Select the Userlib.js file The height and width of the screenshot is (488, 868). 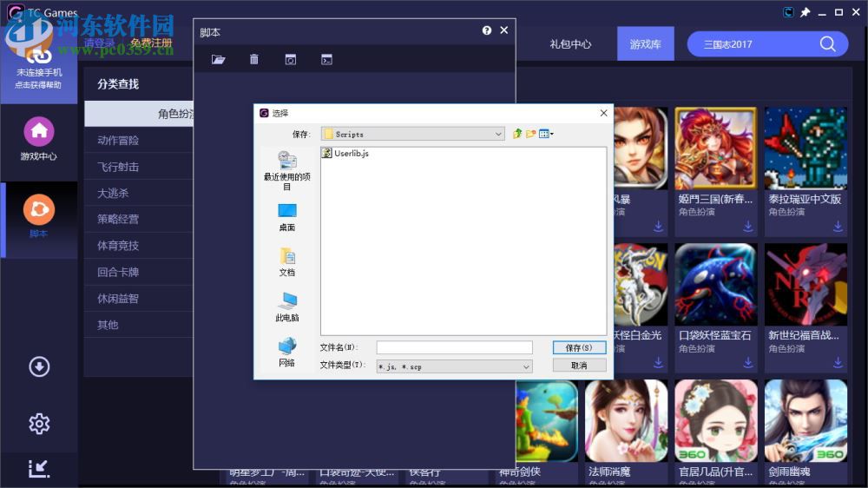345,154
